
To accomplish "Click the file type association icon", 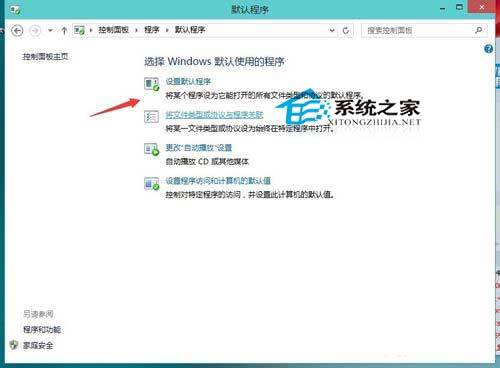I will click(x=151, y=117).
